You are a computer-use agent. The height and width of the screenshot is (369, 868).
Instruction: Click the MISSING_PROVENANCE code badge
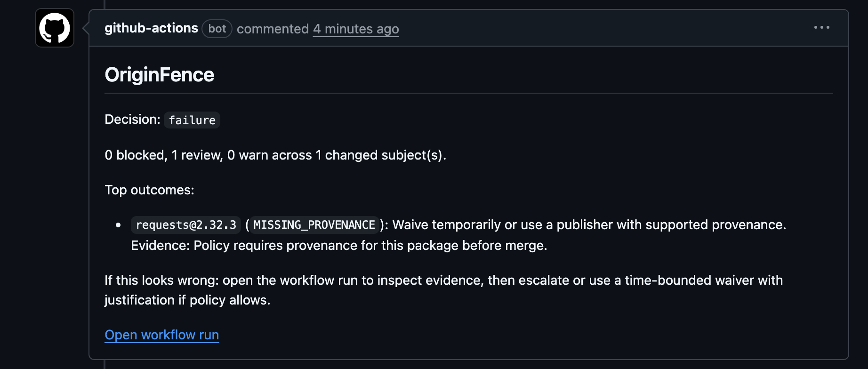[313, 225]
